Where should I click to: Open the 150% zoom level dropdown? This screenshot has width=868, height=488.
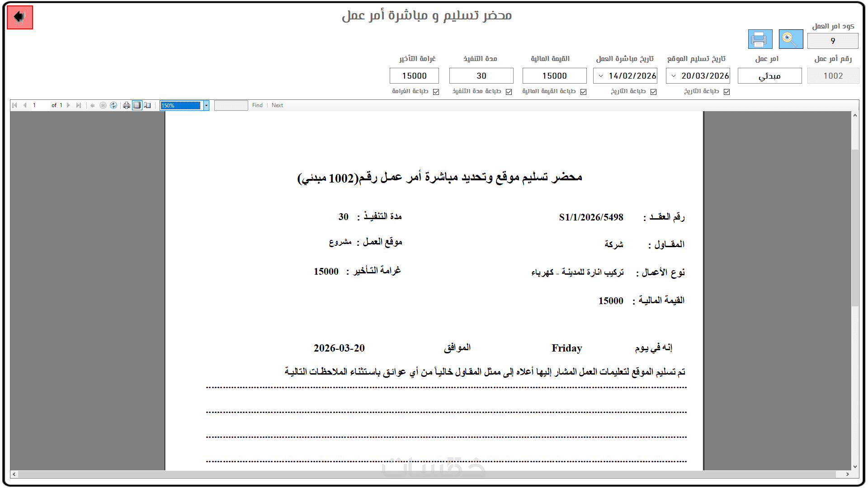206,105
